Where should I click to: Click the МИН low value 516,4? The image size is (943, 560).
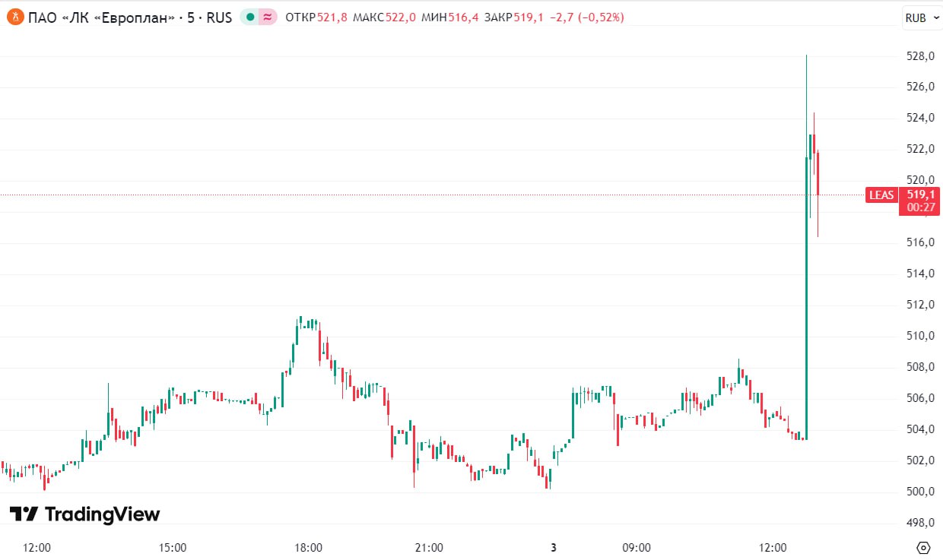click(x=464, y=17)
